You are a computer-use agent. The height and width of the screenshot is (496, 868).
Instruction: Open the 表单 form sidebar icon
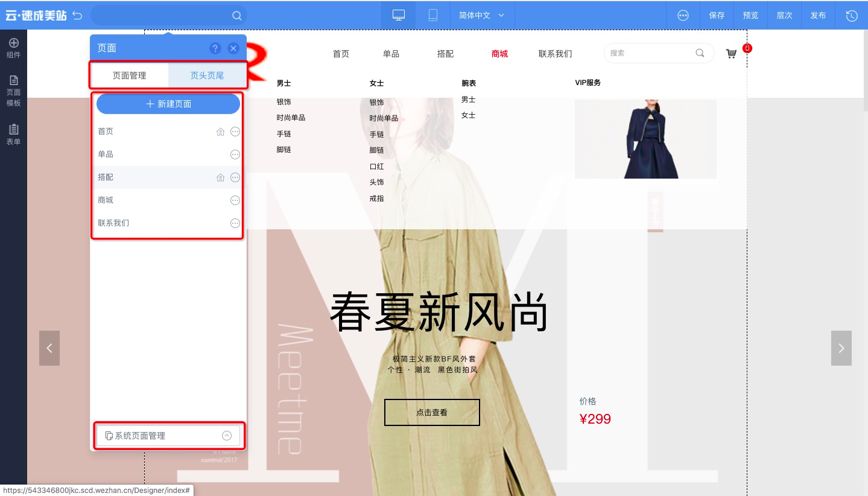(13, 135)
